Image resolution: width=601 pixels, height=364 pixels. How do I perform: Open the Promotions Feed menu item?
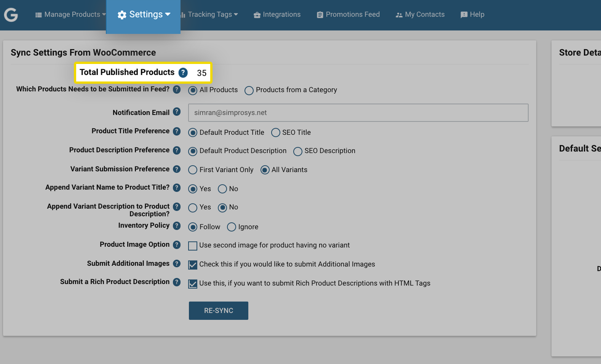tap(348, 15)
